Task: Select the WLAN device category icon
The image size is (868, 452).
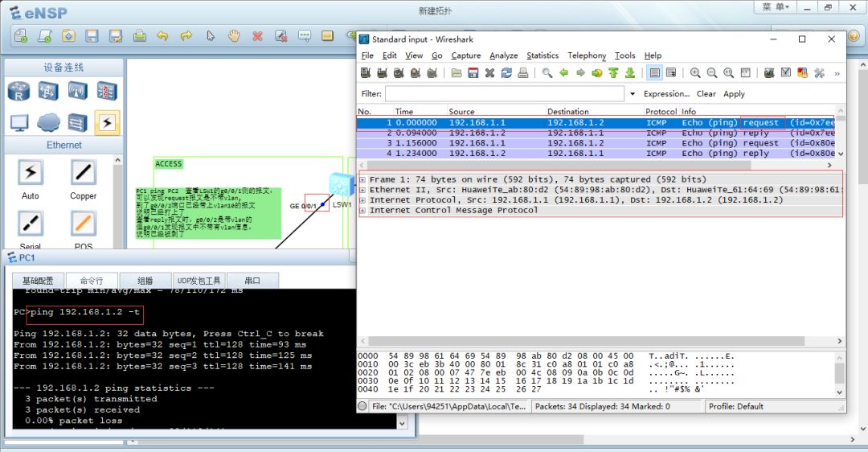Action: click(77, 91)
